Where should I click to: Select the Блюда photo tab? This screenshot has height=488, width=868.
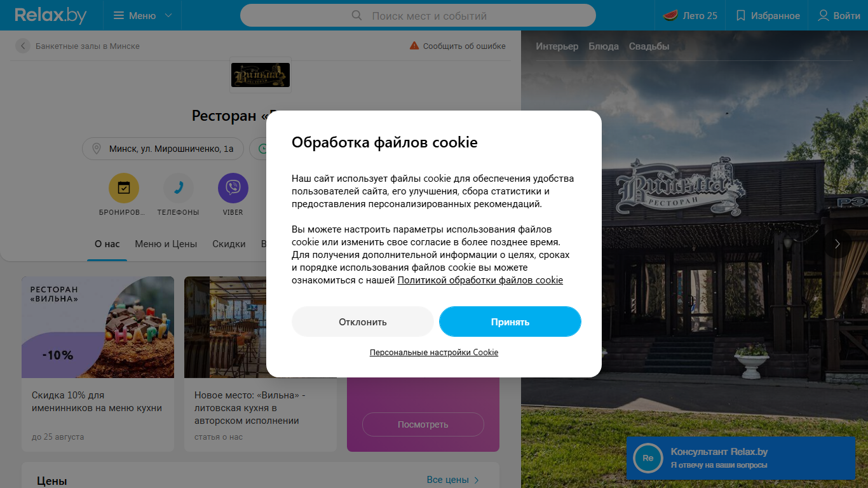[604, 46]
